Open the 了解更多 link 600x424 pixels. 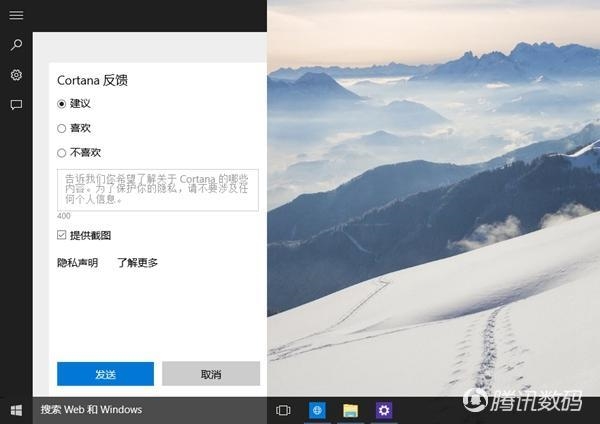(137, 263)
